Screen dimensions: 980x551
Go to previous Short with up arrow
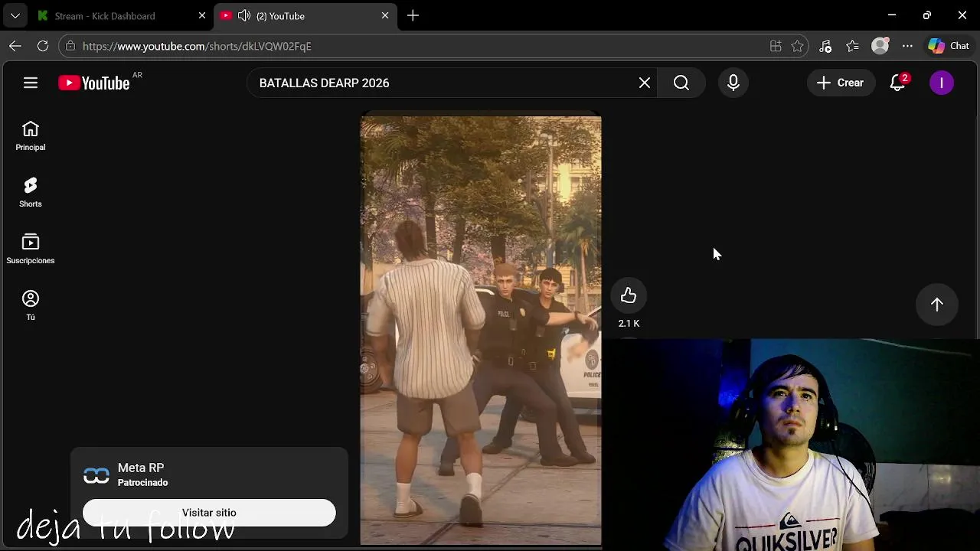(x=937, y=305)
